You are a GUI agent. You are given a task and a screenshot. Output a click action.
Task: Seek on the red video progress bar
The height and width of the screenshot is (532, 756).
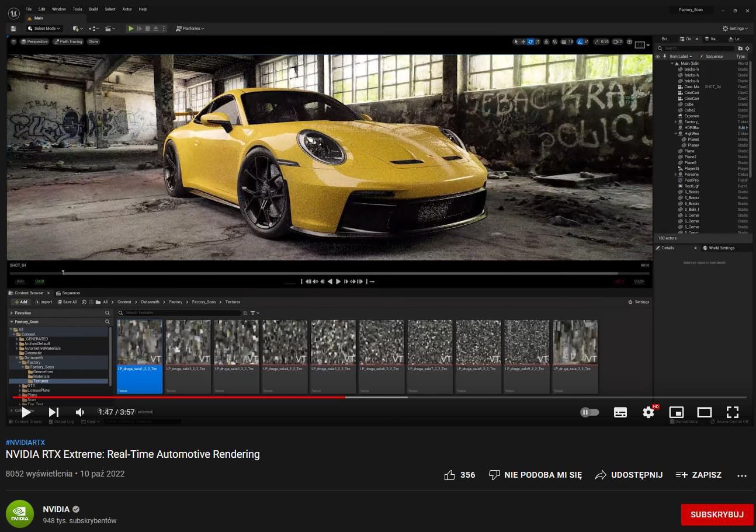click(175, 398)
